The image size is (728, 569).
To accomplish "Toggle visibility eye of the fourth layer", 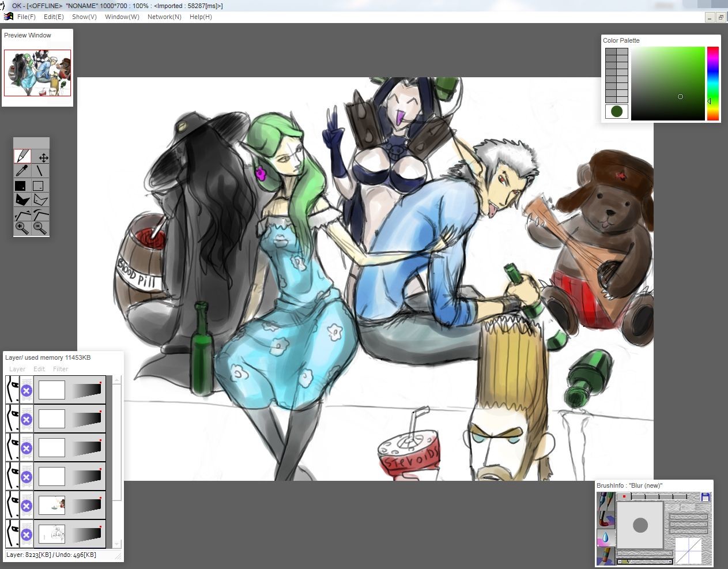I will 12,476.
